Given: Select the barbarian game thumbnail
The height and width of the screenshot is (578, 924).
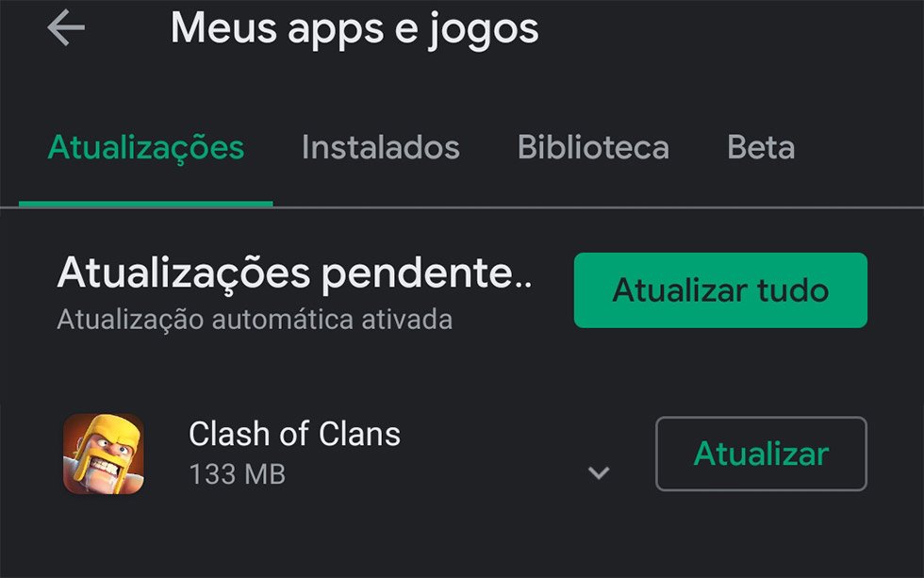Looking at the screenshot, I should click(104, 454).
